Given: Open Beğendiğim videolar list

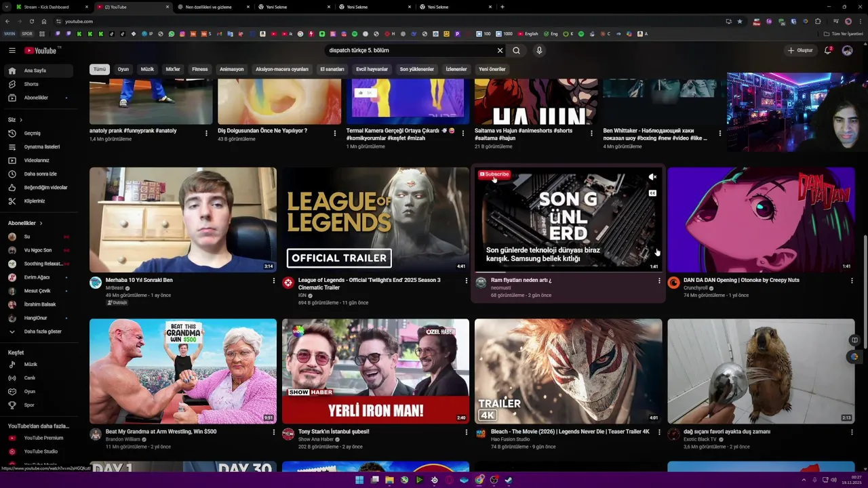Looking at the screenshot, I should (39, 187).
